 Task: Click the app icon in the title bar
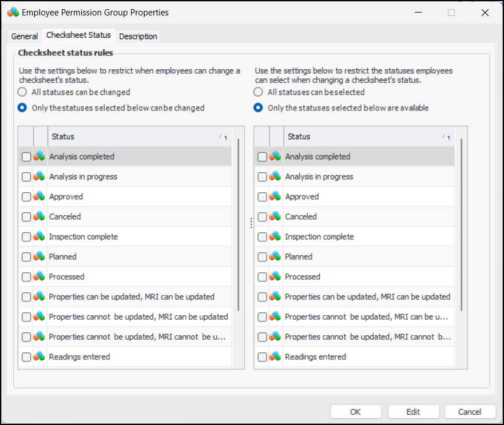click(x=13, y=12)
